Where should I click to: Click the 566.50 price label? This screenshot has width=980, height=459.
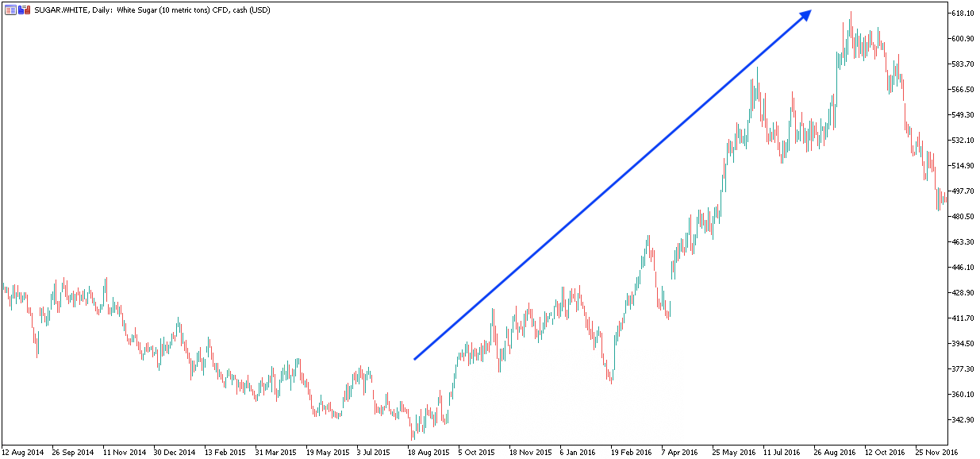click(963, 90)
